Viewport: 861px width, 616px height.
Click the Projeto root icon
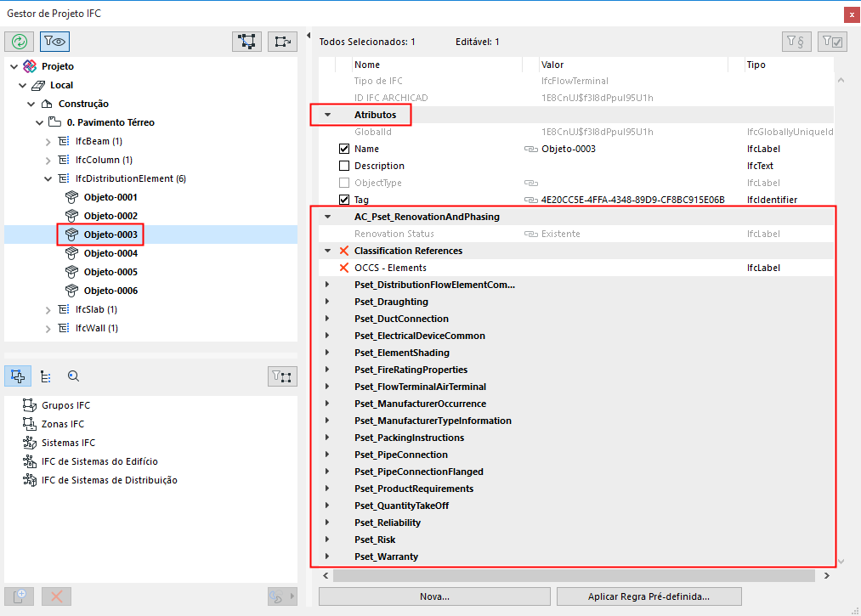[30, 66]
